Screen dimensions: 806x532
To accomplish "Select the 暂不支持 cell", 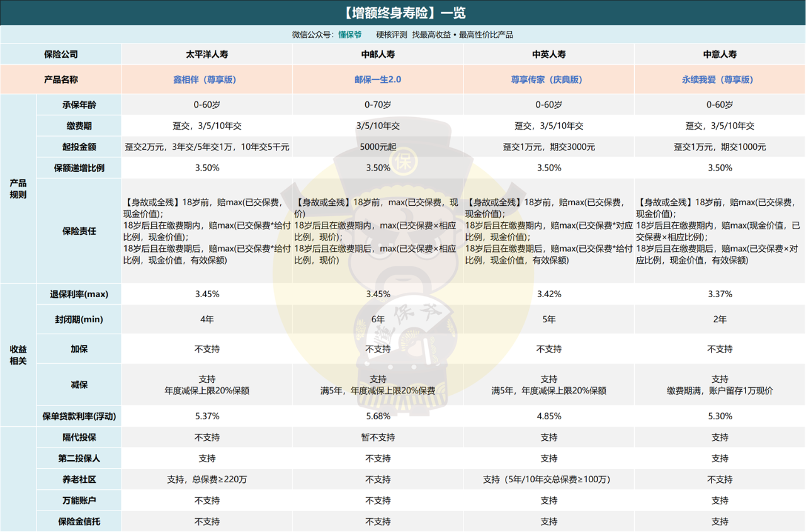I will (x=378, y=437).
